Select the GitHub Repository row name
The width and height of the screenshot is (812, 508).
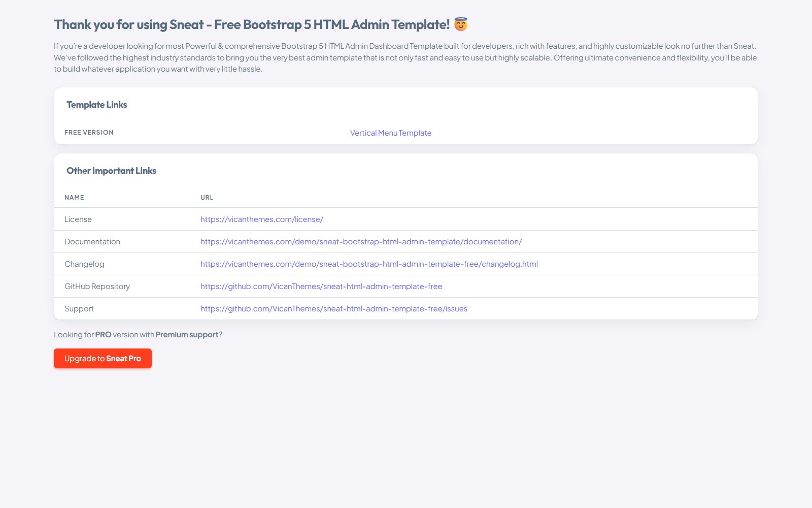pyautogui.click(x=97, y=287)
